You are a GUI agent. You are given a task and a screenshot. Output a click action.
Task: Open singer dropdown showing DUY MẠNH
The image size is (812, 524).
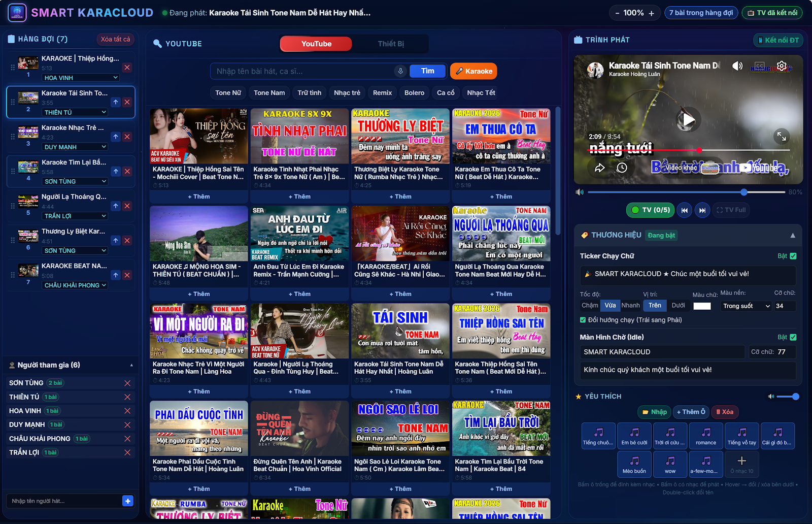[x=75, y=147]
